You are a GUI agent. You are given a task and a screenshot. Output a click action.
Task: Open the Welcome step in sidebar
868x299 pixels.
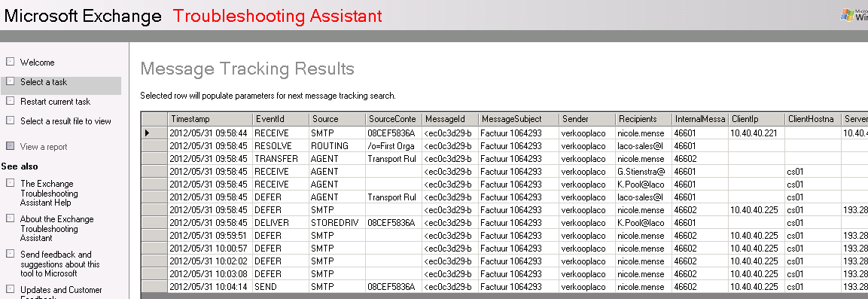point(37,63)
